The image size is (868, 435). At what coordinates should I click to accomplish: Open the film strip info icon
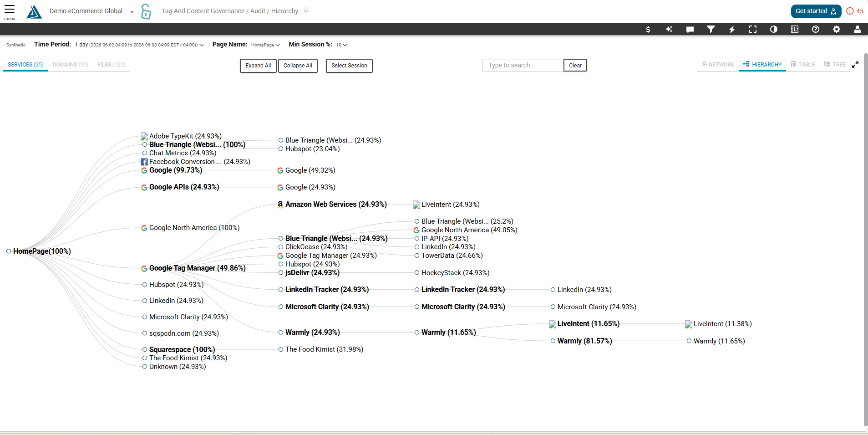[795, 29]
